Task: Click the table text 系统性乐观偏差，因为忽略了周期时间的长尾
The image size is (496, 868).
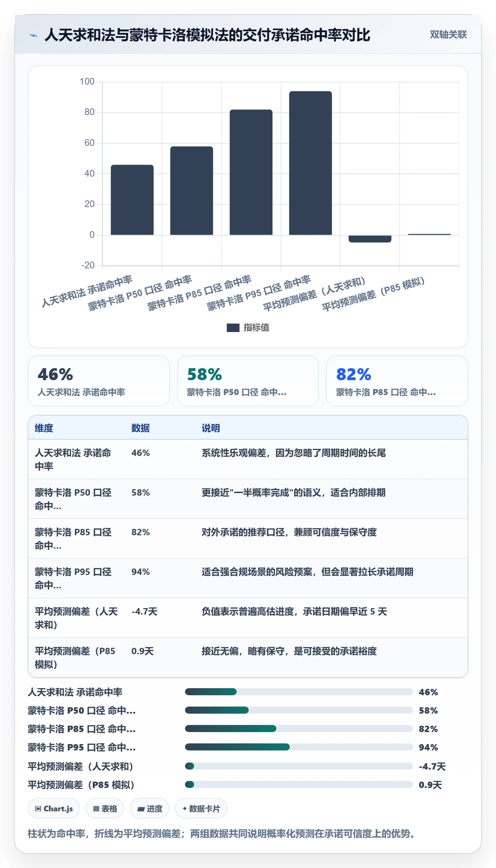Action: coord(294,453)
